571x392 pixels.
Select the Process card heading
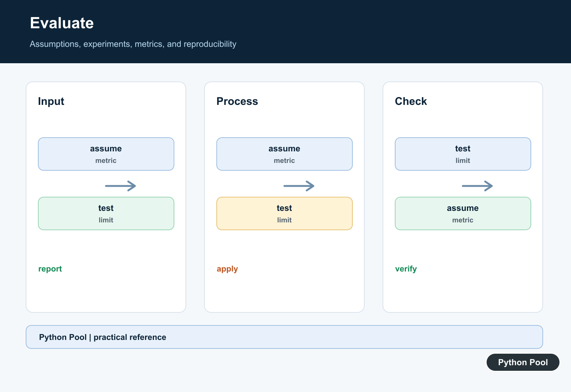(237, 101)
